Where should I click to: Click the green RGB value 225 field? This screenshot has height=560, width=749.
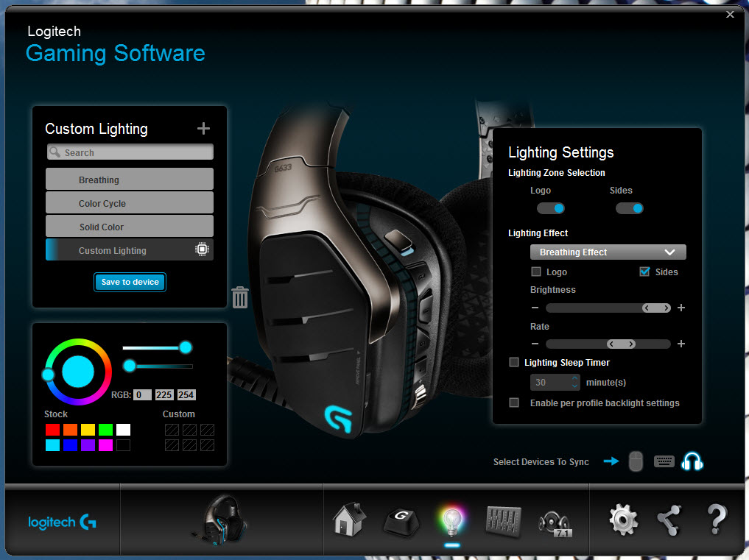(x=163, y=395)
